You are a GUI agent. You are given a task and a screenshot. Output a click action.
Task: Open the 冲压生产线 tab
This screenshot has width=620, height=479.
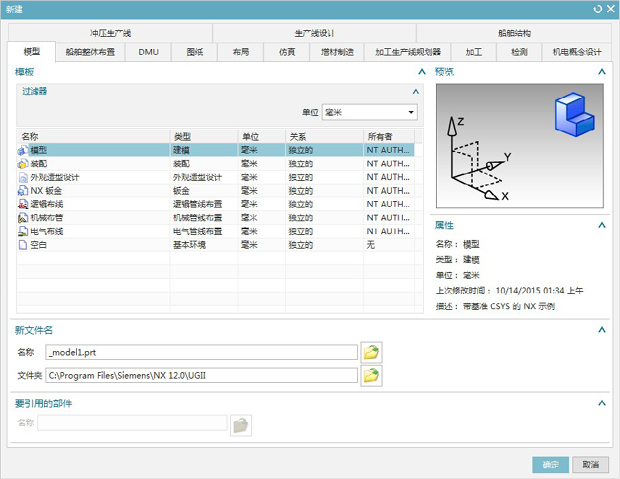110,33
